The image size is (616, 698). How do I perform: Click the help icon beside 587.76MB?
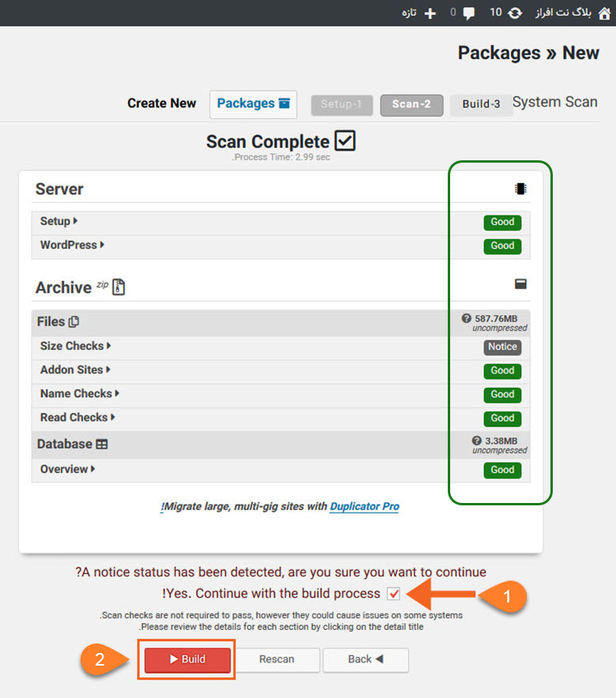coord(466,318)
